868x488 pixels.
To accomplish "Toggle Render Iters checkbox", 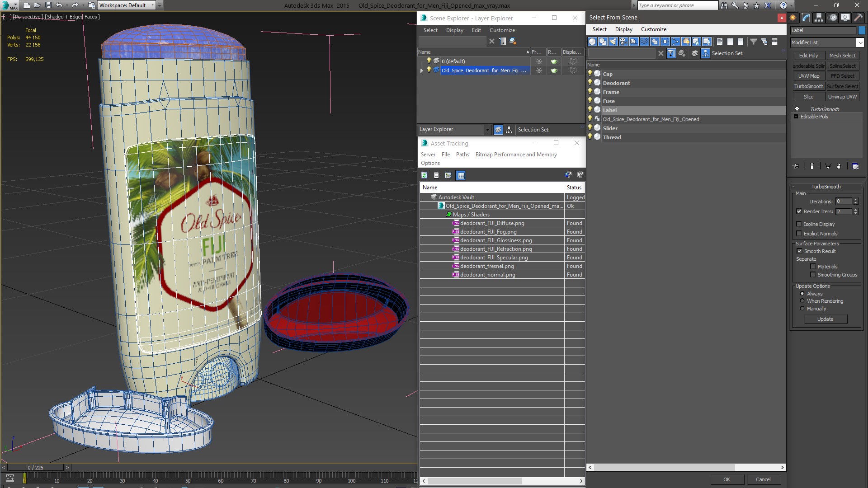I will click(799, 211).
